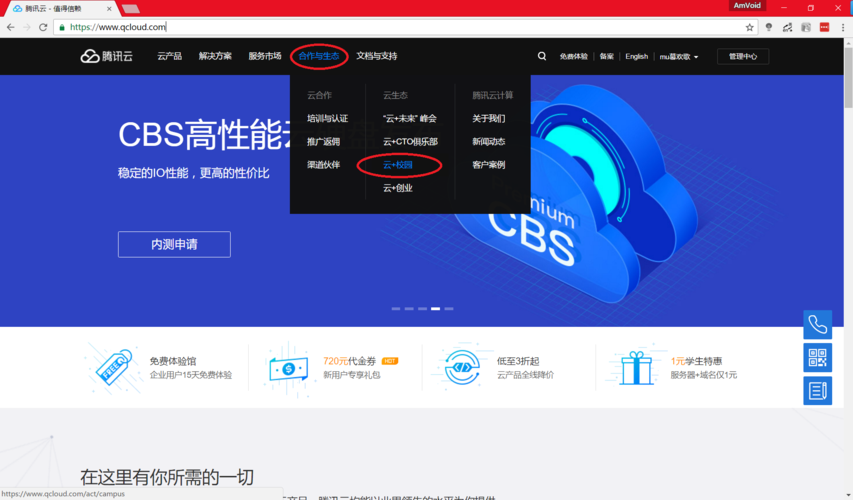Select 云+创业 in the dropdown
The width and height of the screenshot is (853, 500).
[x=398, y=188]
